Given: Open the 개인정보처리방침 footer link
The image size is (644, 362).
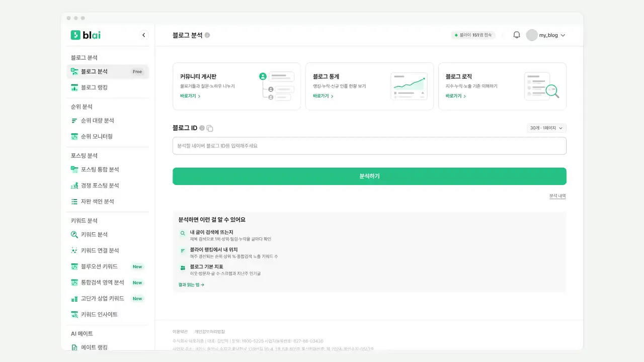Looking at the screenshot, I should tap(210, 332).
